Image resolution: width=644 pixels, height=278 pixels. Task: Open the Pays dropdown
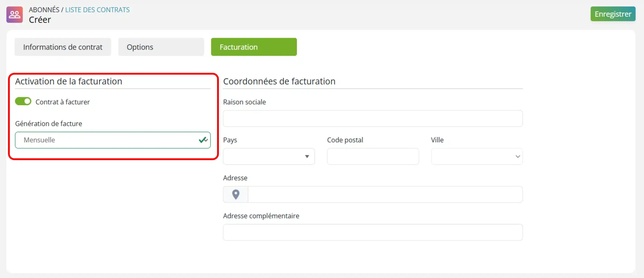269,156
